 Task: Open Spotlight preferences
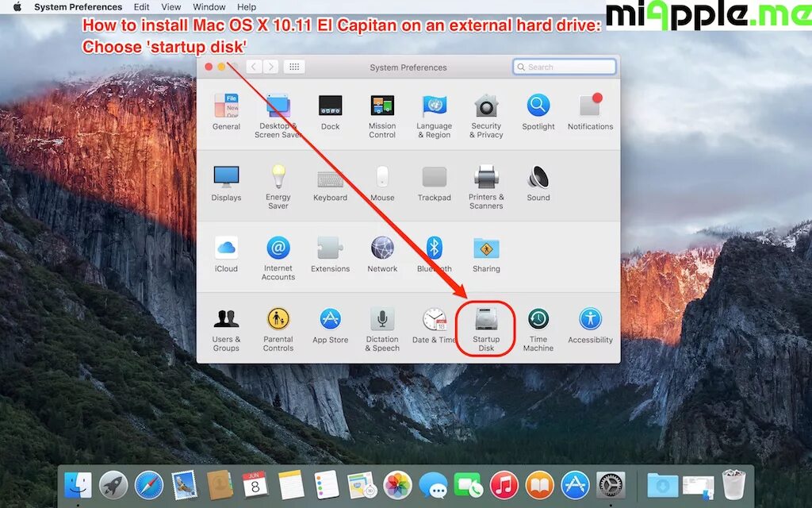(538, 111)
